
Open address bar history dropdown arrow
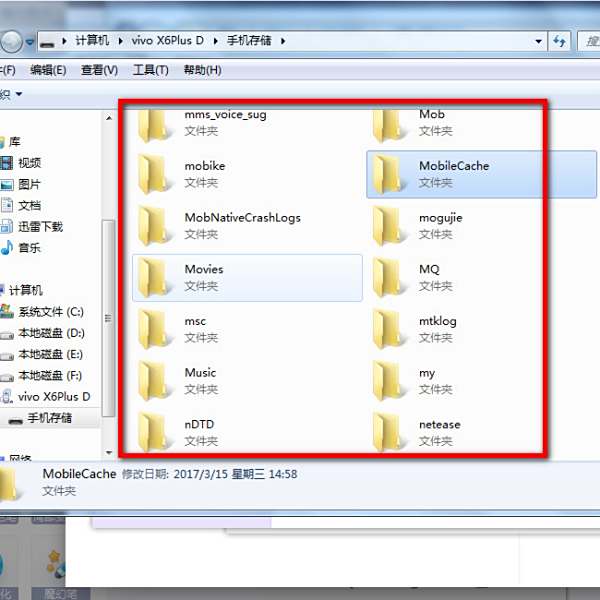coord(539,41)
